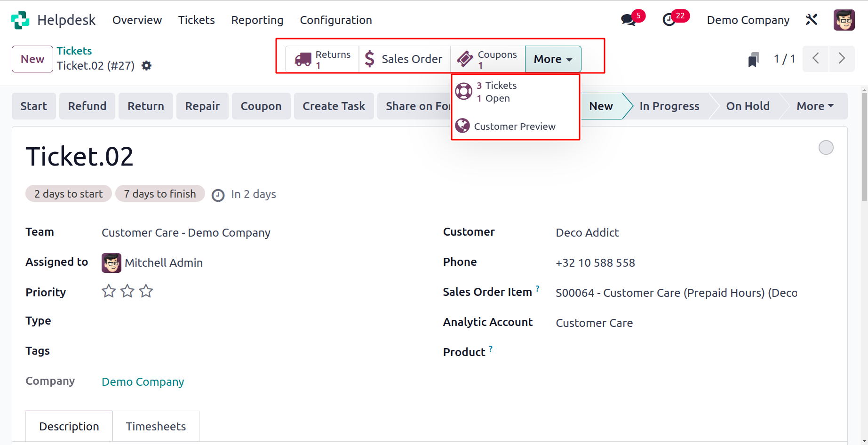Viewport: 868px width, 445px height.
Task: Open the Returns truck smart button
Action: (322, 59)
